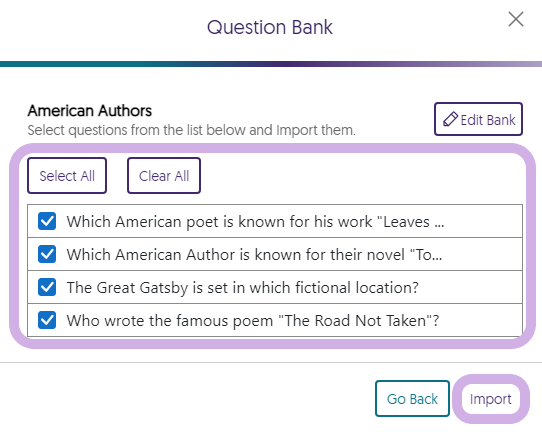Click the American Authors bank heading
The width and height of the screenshot is (542, 432).
pos(90,111)
